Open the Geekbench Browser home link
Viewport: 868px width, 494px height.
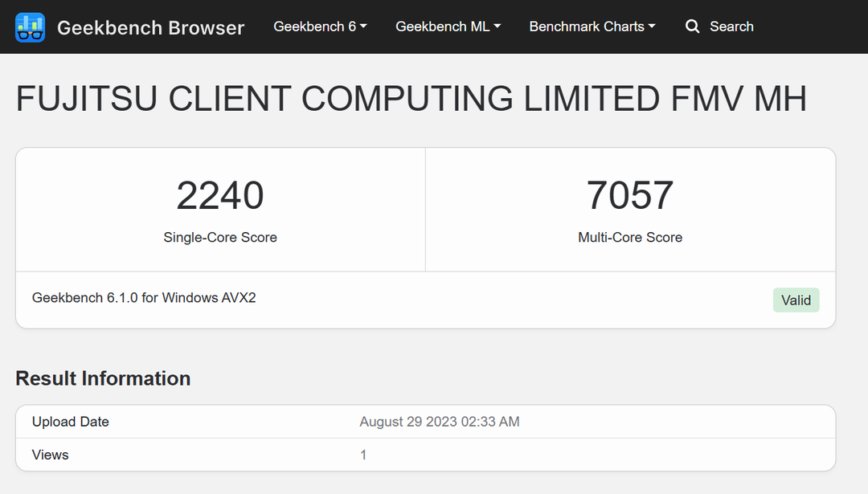pos(150,27)
